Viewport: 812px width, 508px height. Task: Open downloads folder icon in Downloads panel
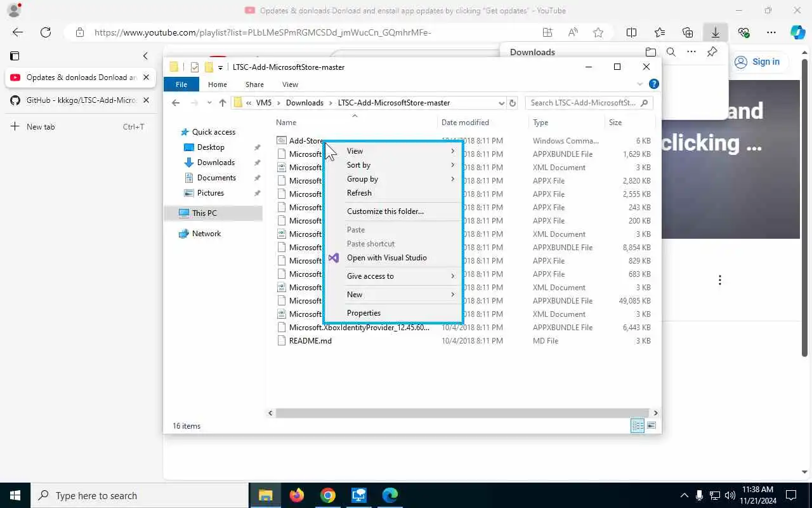(x=651, y=52)
